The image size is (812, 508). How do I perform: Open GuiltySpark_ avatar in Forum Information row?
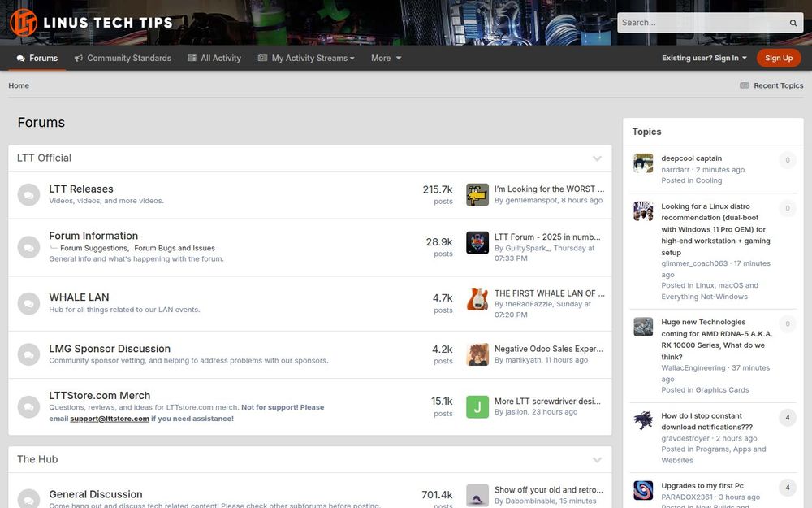477,242
